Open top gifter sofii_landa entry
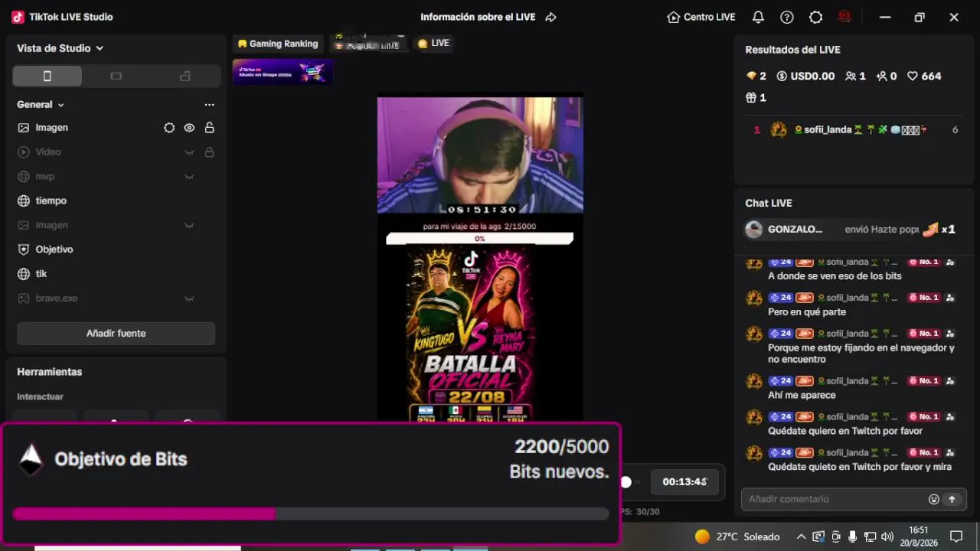Screen dimensions: 980x551 (854, 130)
